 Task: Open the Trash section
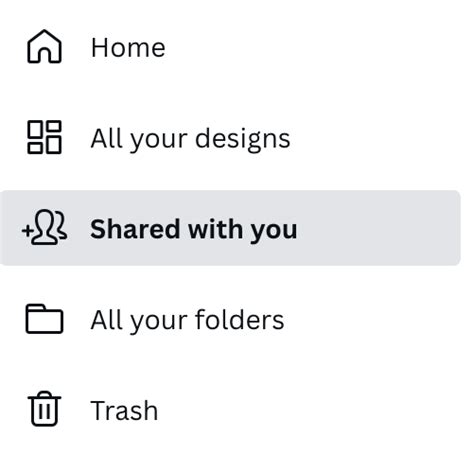[x=230, y=410]
